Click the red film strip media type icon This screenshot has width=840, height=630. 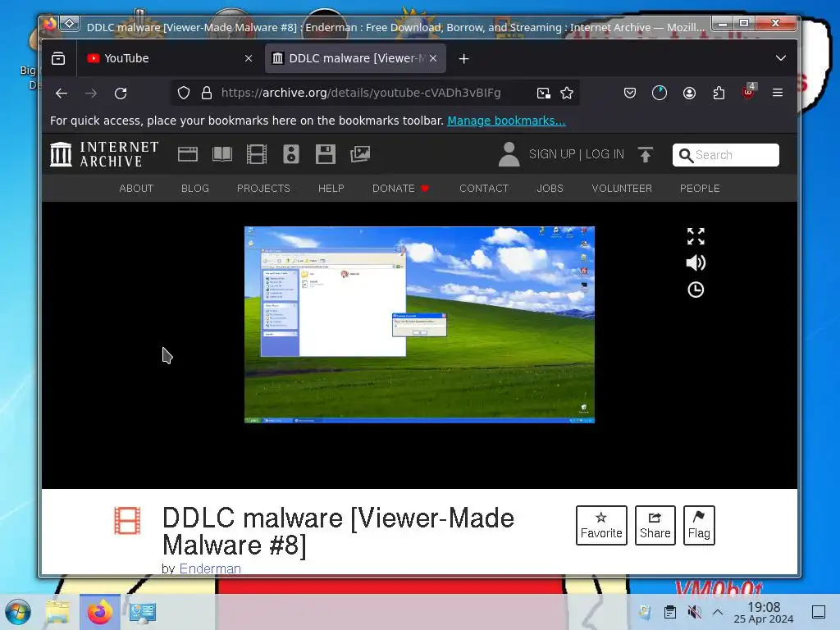coord(127,521)
